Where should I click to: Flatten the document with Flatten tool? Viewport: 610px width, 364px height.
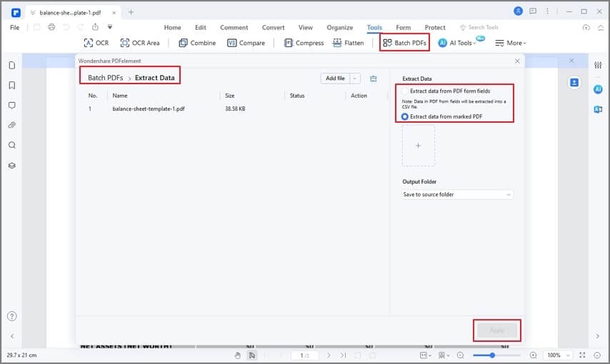pyautogui.click(x=348, y=43)
